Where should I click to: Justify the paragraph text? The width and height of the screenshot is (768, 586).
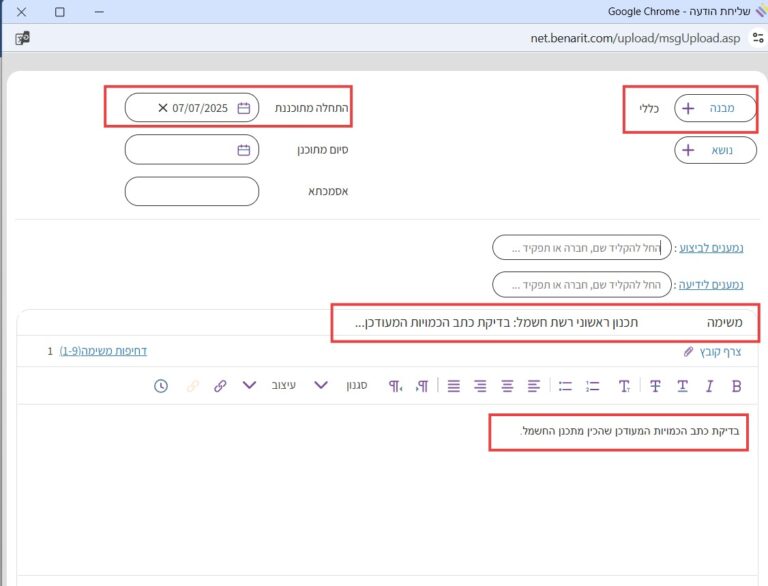tap(454, 386)
